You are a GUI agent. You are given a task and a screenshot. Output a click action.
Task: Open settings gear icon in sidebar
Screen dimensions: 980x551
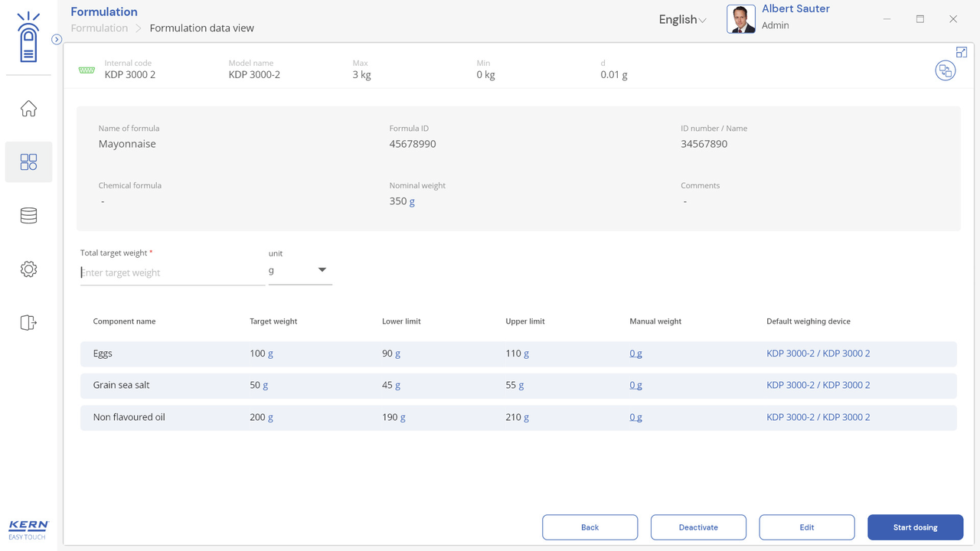click(x=28, y=269)
